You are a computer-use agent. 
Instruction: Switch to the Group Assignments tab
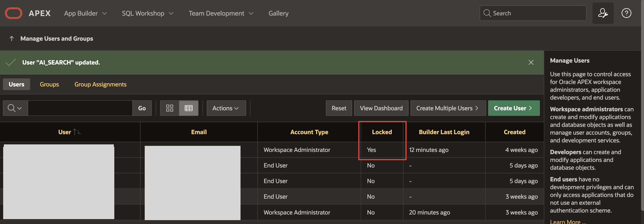[x=100, y=84]
